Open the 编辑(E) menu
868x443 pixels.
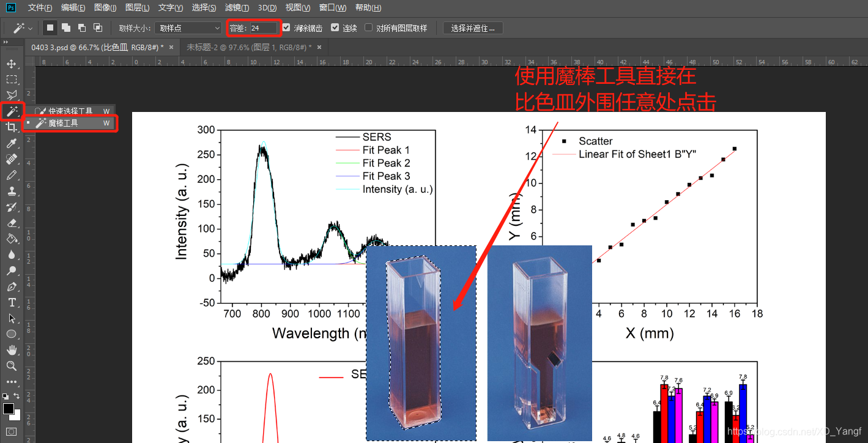[73, 7]
